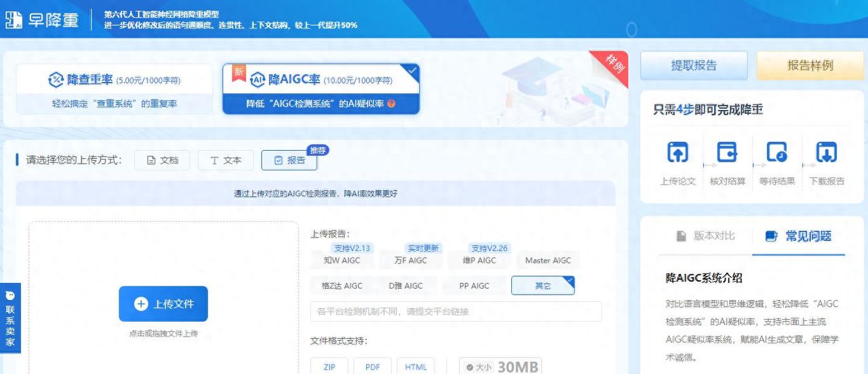
Task: Click the 下载报告 step icon
Action: tap(827, 152)
